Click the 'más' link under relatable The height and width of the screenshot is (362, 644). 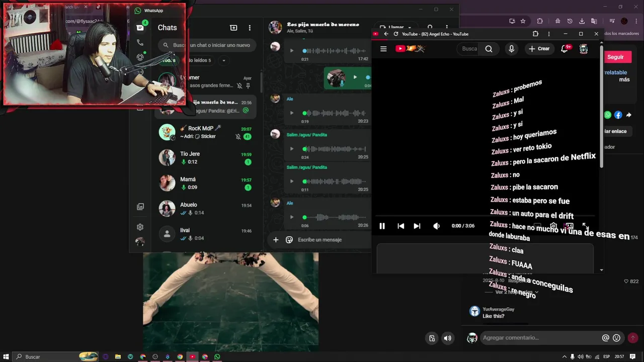point(624,79)
